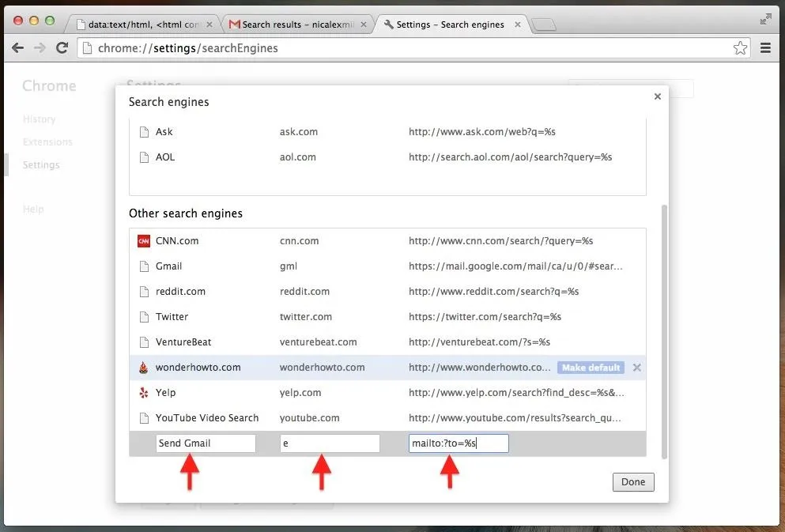Bookmark this page with the star icon

pyautogui.click(x=740, y=48)
